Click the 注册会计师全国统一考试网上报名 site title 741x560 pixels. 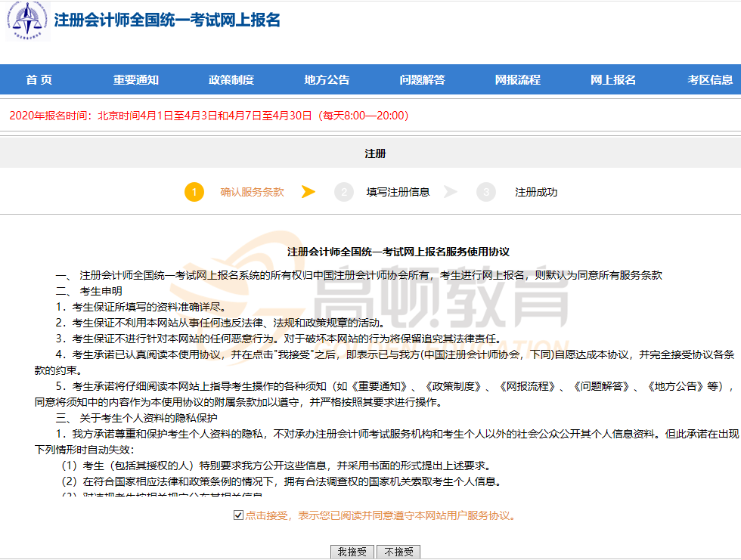(166, 20)
